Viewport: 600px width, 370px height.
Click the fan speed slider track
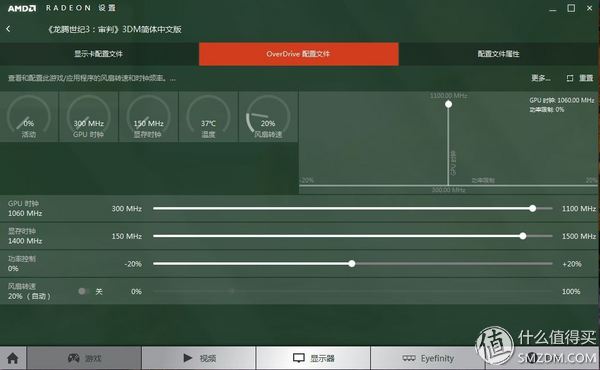pyautogui.click(x=352, y=291)
